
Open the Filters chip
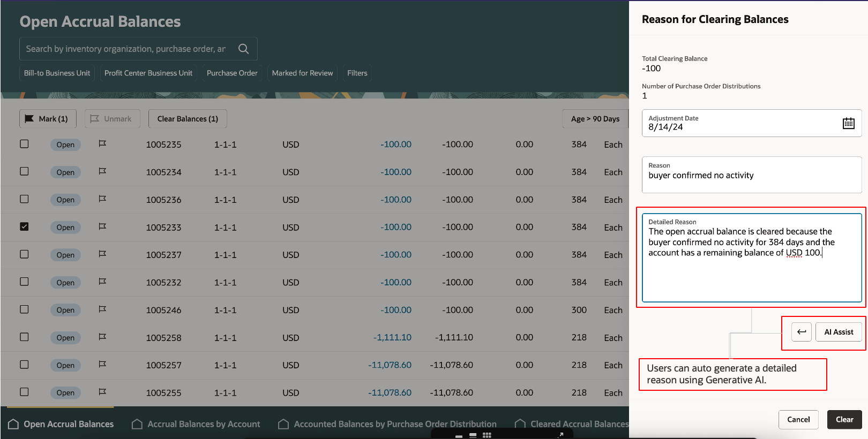[357, 73]
